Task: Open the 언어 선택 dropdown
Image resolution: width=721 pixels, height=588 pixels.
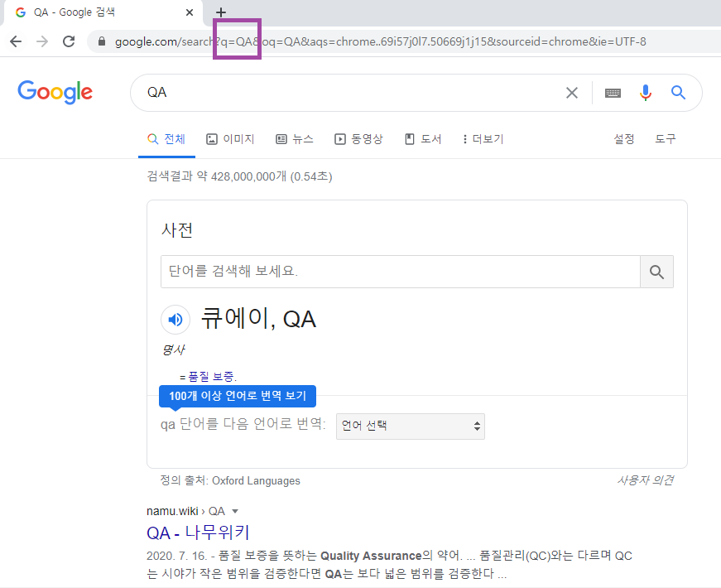Action: pos(410,426)
